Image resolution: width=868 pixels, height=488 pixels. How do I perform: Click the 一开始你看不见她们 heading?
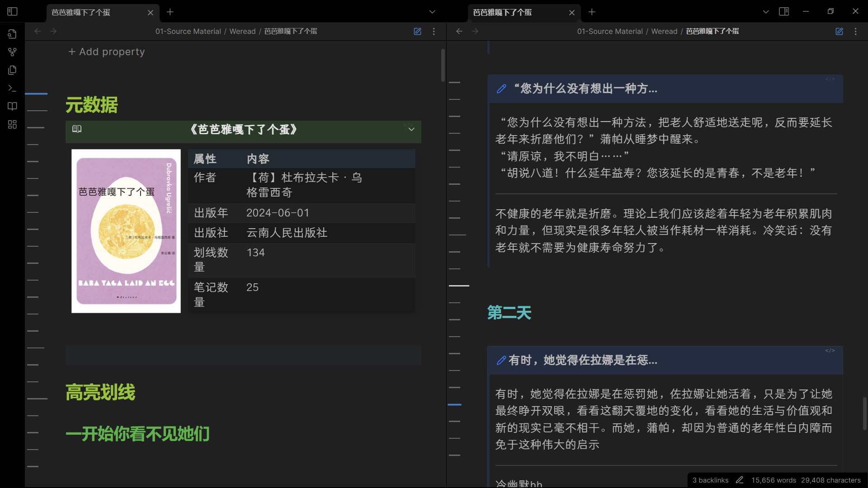click(137, 434)
